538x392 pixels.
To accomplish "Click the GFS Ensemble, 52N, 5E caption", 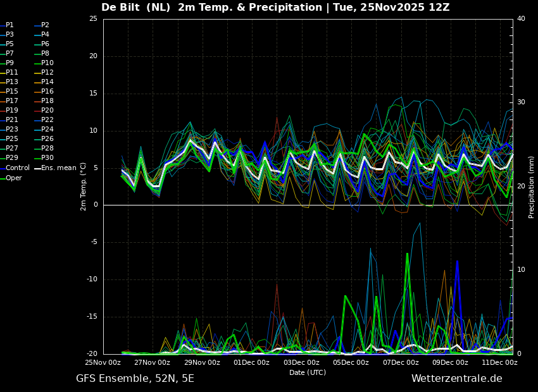I will 135,379.
